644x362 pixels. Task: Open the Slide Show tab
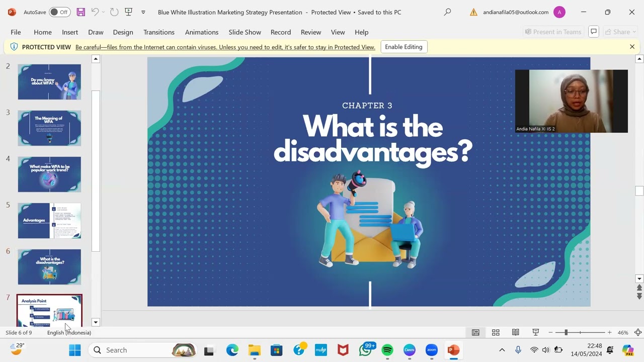245,32
